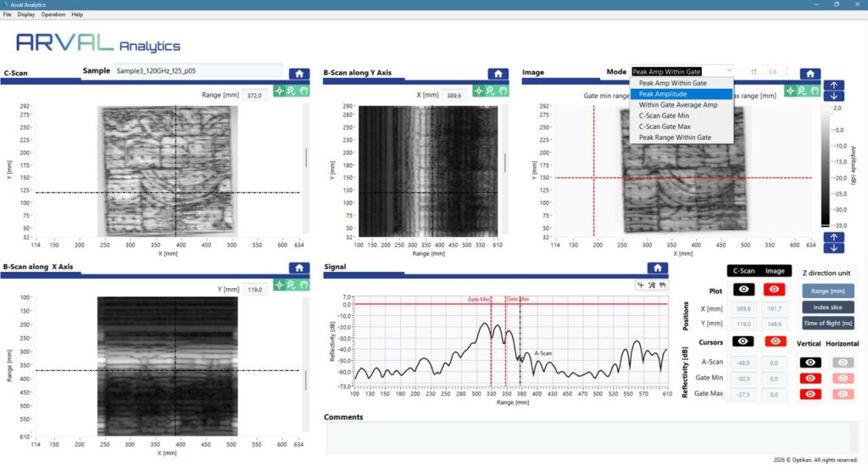The image size is (868, 465).
Task: Click down arrow above the amplitude colorbar
Action: pos(834,96)
